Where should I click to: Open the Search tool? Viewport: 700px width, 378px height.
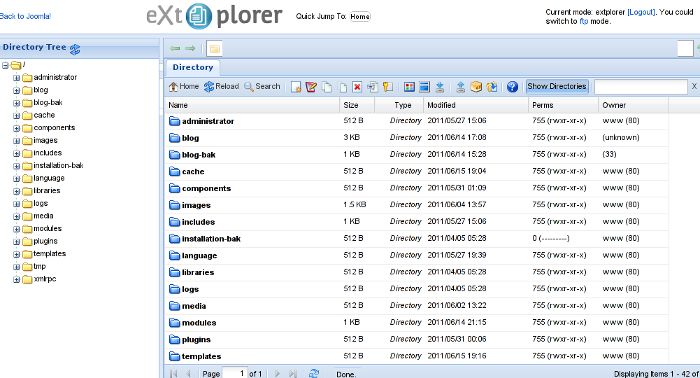[x=262, y=87]
